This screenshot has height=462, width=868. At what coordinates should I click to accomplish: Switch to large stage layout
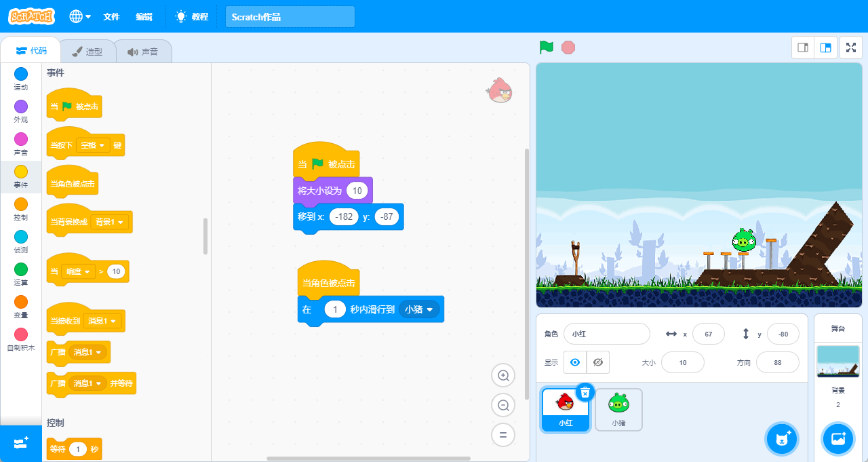(x=825, y=47)
